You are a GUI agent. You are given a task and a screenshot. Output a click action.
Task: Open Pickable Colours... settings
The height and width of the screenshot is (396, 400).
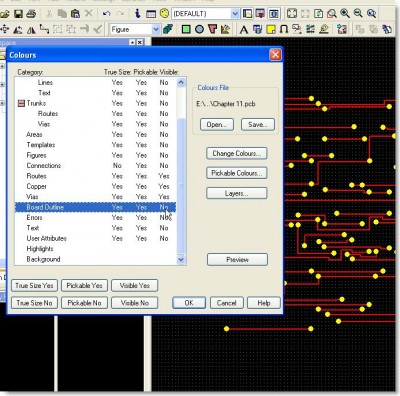(x=237, y=173)
